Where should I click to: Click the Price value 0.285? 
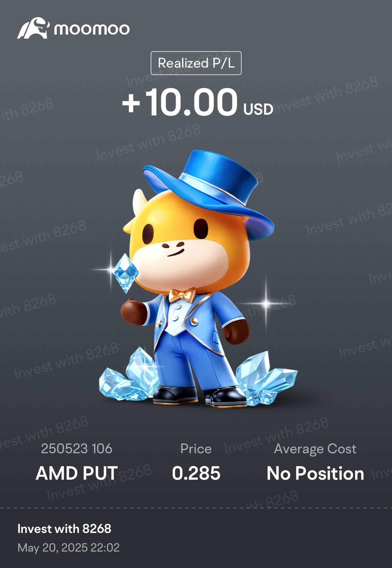(x=196, y=473)
